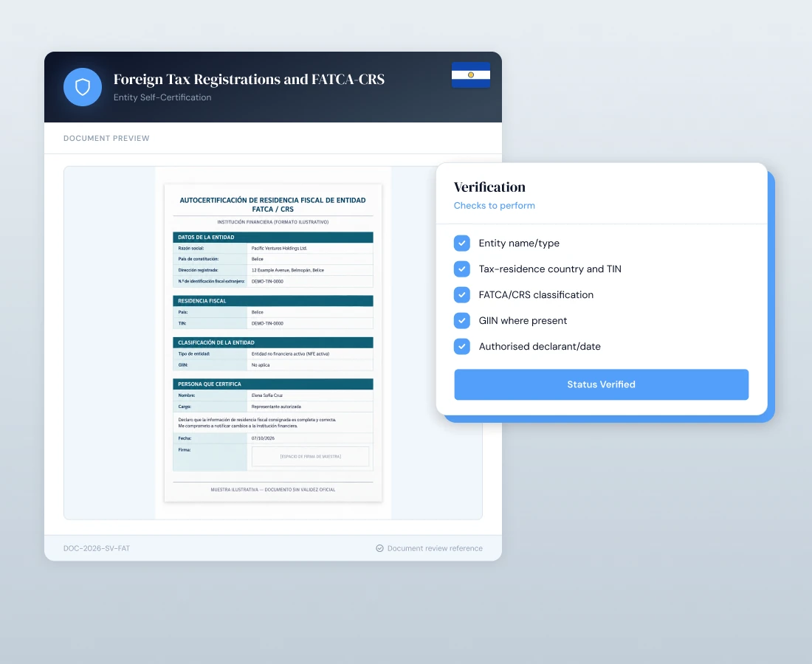Click the Foreign Tax Registrations title
812x664 pixels.
click(x=249, y=79)
